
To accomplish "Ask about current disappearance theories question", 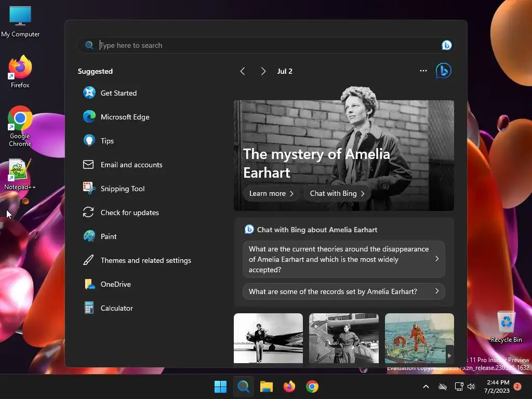I will (x=344, y=259).
